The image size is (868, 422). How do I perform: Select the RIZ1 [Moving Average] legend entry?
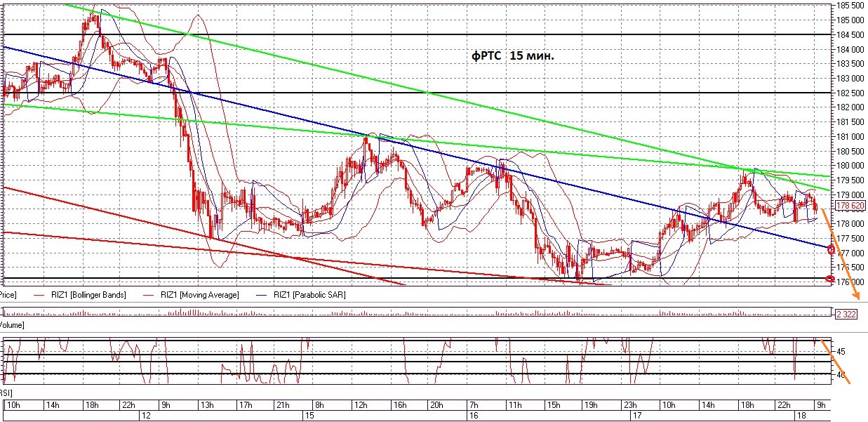pyautogui.click(x=199, y=296)
